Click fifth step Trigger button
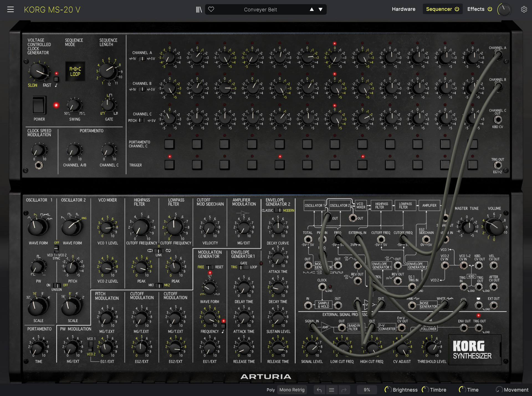532x396 pixels. [x=280, y=165]
